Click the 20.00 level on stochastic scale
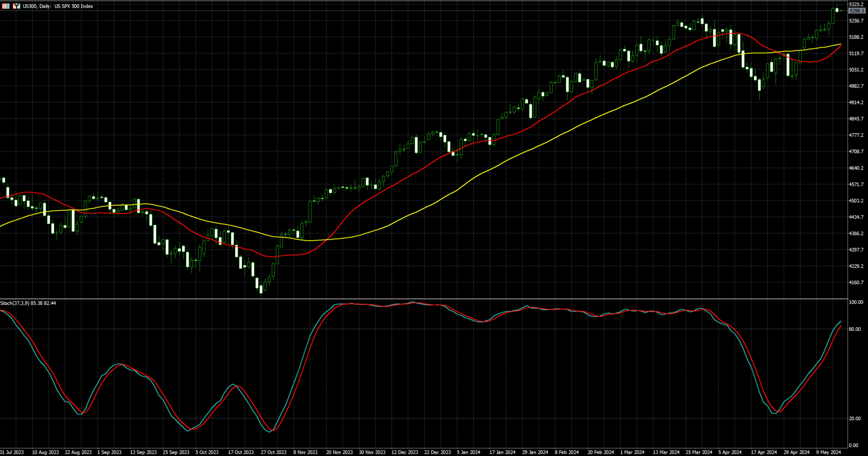 [x=854, y=419]
